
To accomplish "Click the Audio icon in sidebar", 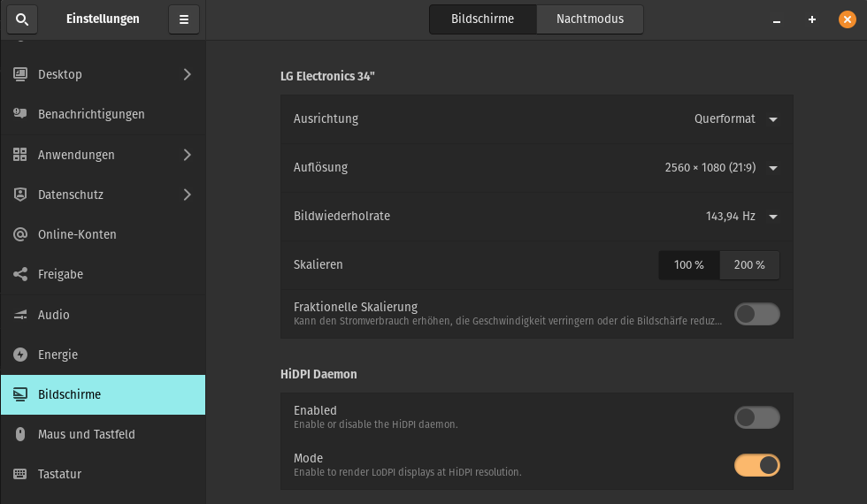I will coord(19,315).
